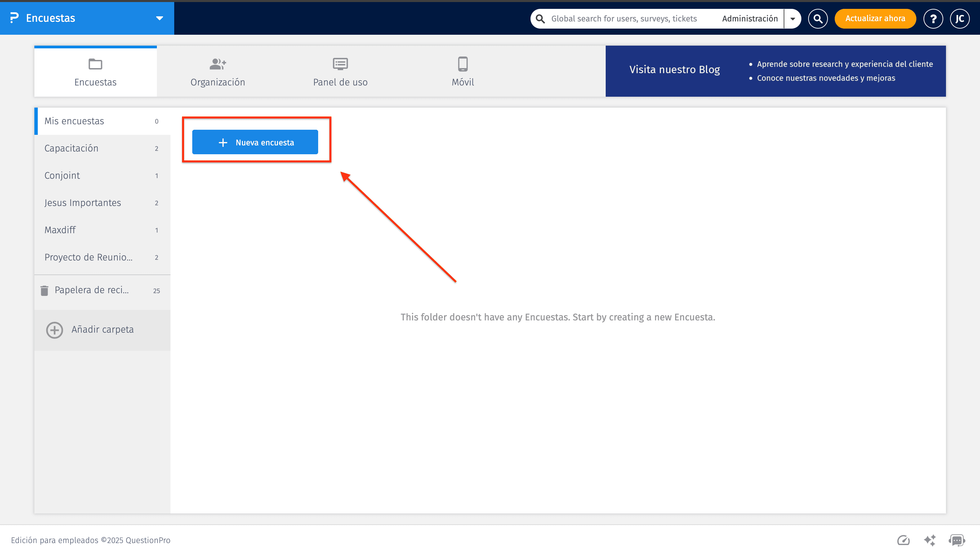Open the AI assistant sparkles icon
The width and height of the screenshot is (980, 555).
[929, 540]
